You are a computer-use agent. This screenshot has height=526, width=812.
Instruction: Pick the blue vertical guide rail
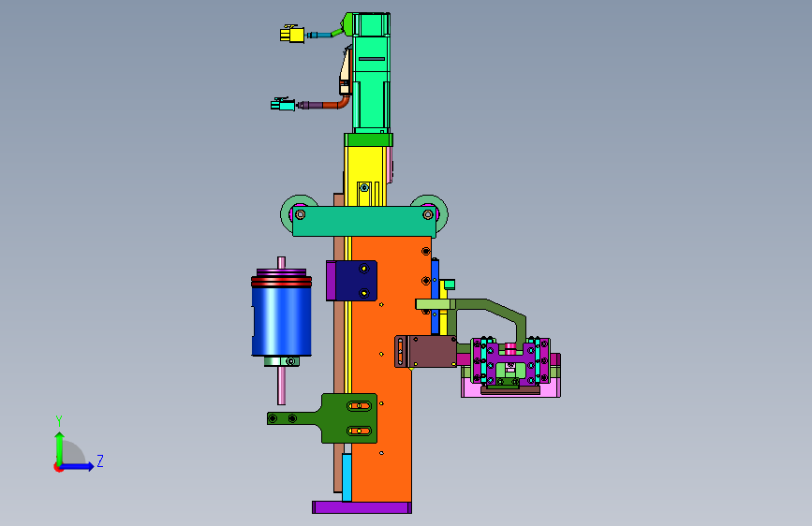pyautogui.click(x=435, y=296)
